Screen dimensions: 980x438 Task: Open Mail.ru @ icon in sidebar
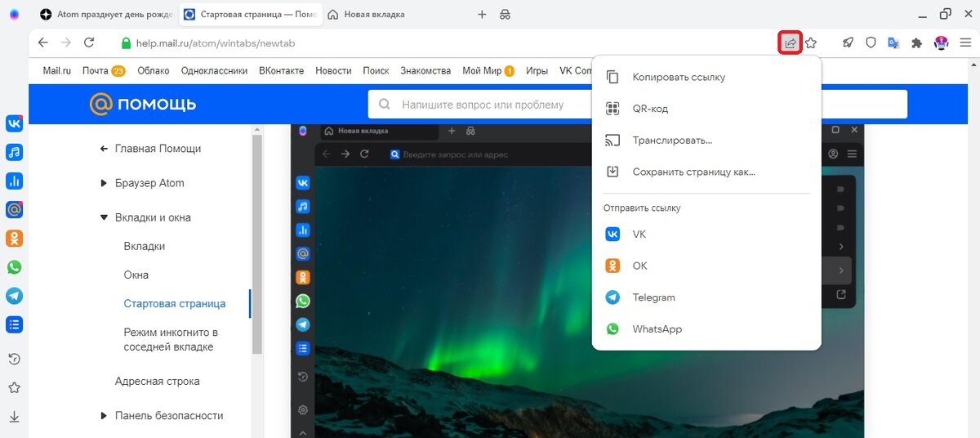point(14,210)
